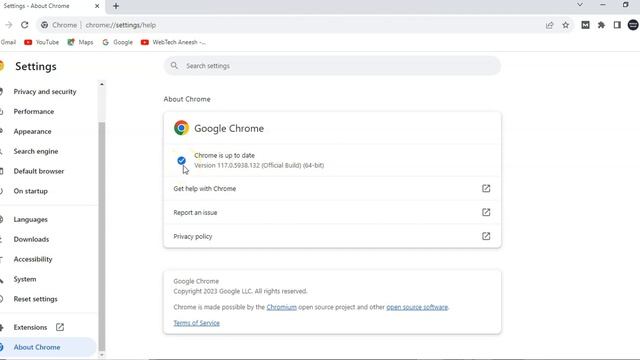Select On startup in the sidebar
The image size is (640, 360).
(30, 191)
